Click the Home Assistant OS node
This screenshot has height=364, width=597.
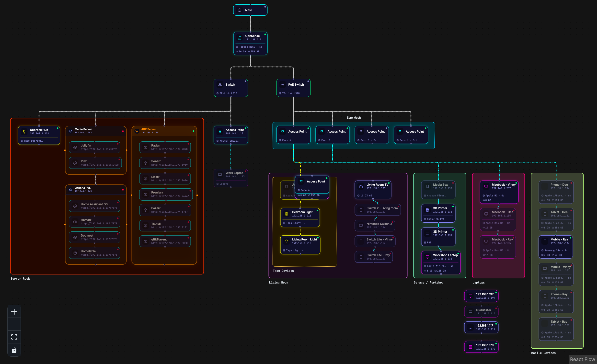(95, 206)
